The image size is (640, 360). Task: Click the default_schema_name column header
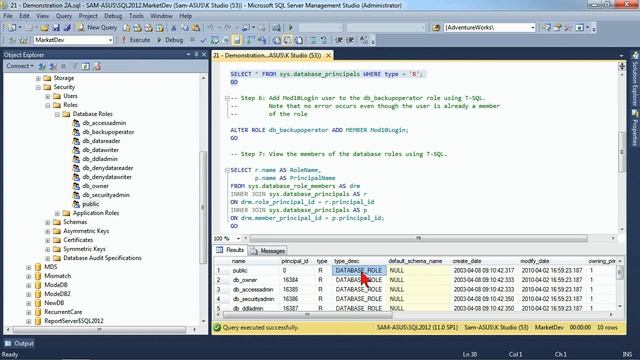click(415, 261)
